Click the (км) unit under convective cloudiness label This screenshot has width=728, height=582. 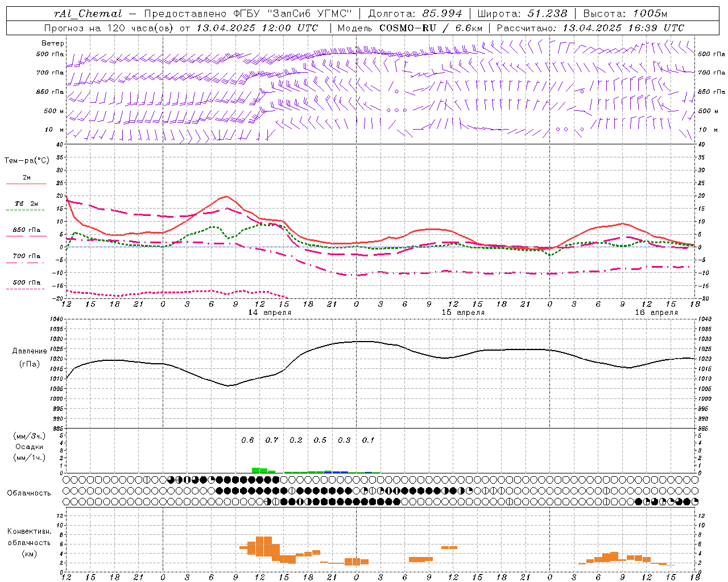click(x=29, y=554)
